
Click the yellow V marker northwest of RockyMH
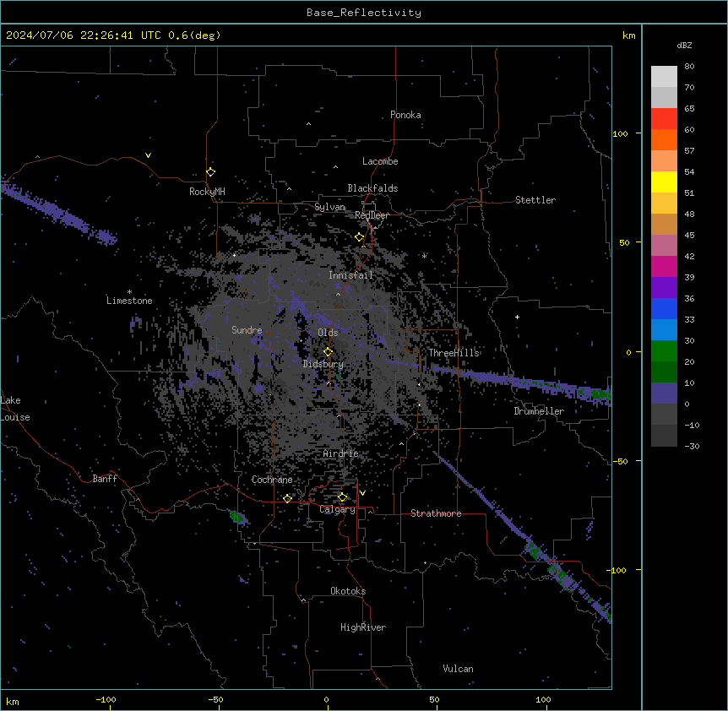148,155
